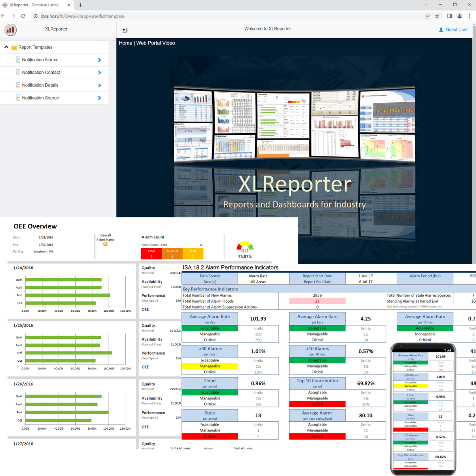The image size is (476, 476).
Task: Click the OEE Overview heading
Action: (x=35, y=226)
